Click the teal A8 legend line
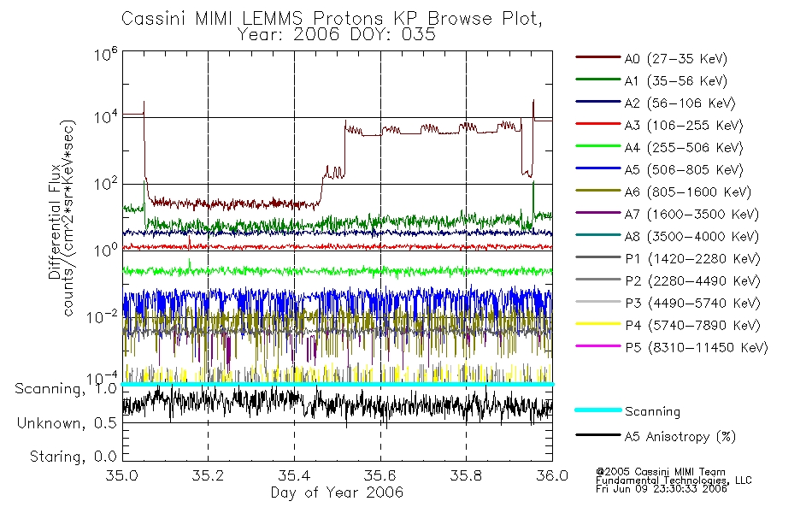 [x=598, y=235]
